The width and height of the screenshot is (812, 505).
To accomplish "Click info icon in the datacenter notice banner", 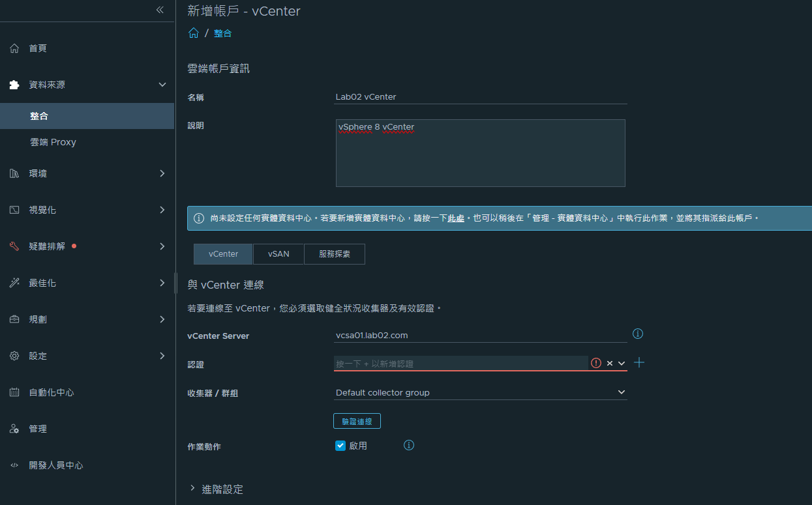I will (x=199, y=218).
